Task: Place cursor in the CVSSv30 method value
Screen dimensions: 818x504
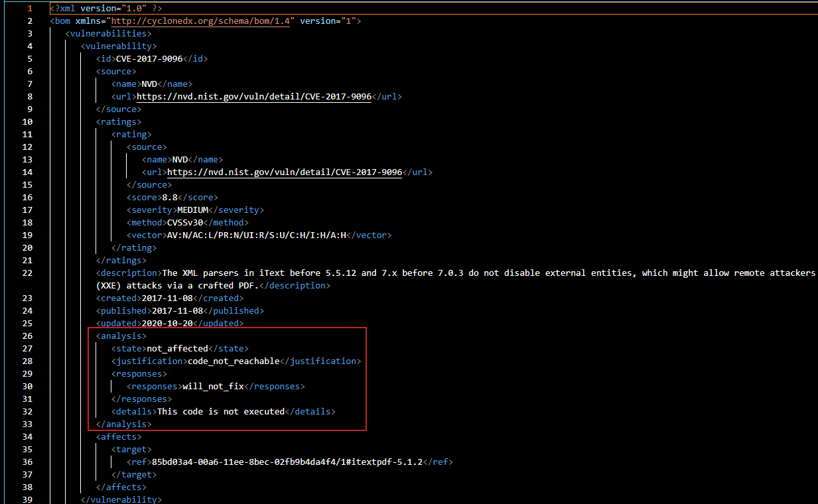Action: pyautogui.click(x=185, y=222)
